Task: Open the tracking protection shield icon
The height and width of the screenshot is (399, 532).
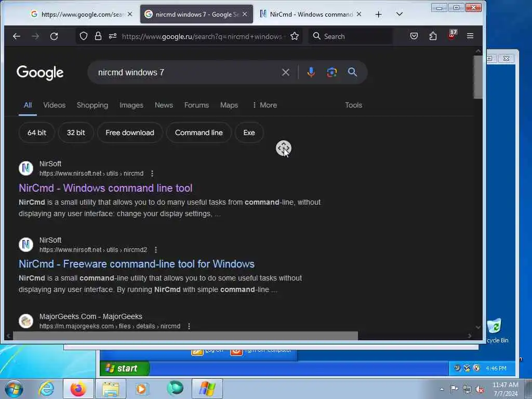Action: (84, 36)
